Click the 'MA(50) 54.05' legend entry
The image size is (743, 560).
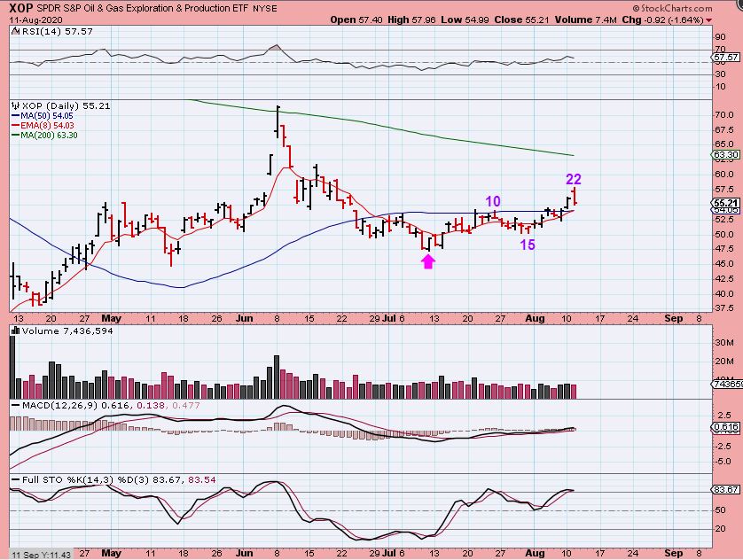coord(43,115)
